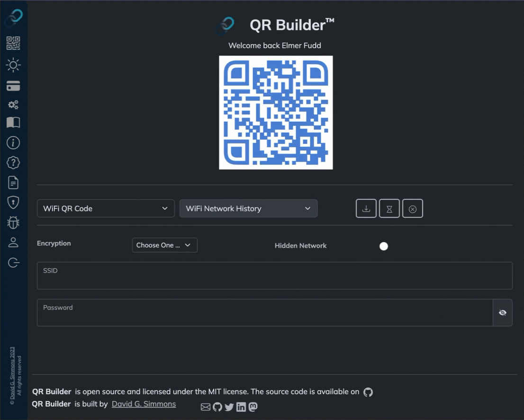Click the logo next to QR Builder title
The image size is (524, 420).
pos(225,26)
